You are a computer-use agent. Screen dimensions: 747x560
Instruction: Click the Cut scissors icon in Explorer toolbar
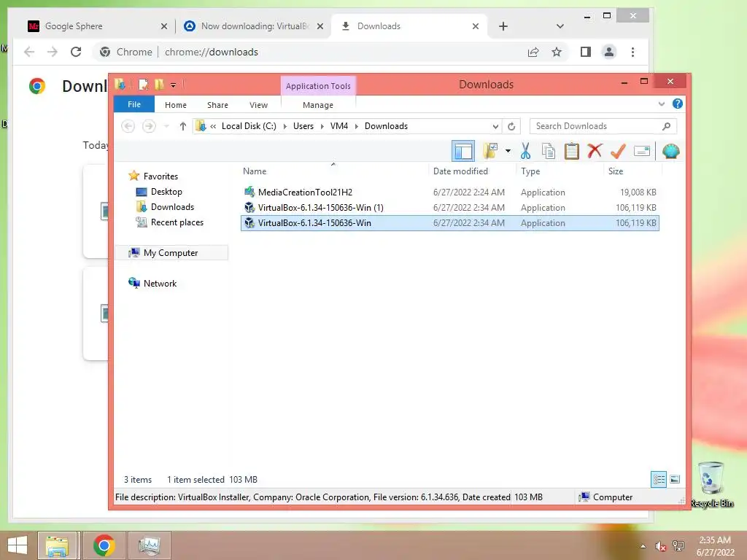525,152
